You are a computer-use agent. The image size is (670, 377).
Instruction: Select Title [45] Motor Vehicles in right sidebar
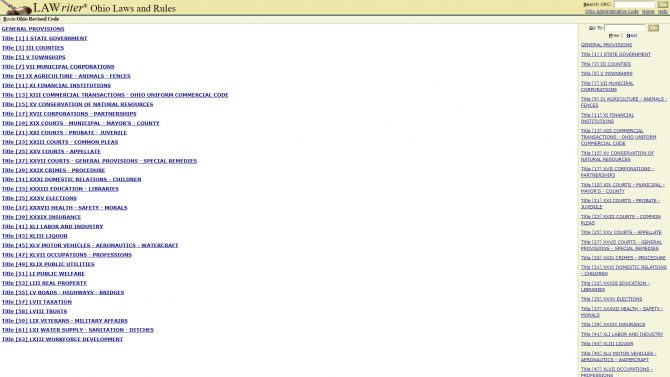(x=618, y=356)
